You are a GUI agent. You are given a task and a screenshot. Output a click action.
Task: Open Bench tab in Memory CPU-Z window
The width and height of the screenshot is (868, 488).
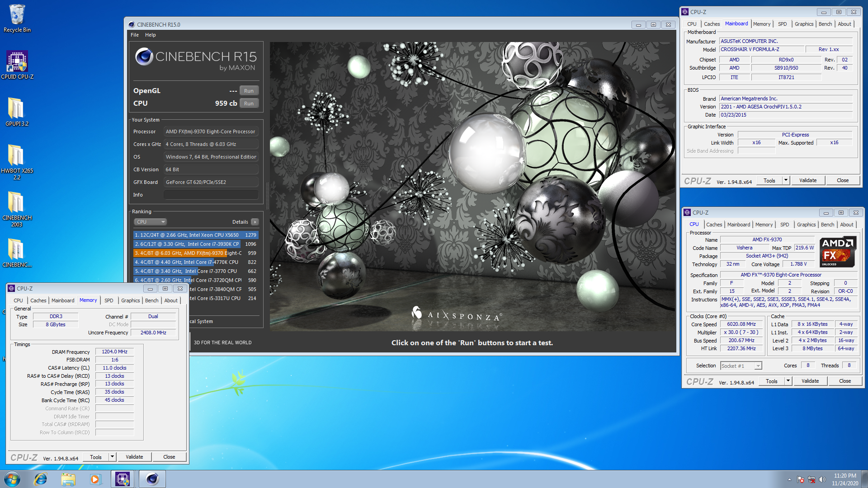[152, 300]
